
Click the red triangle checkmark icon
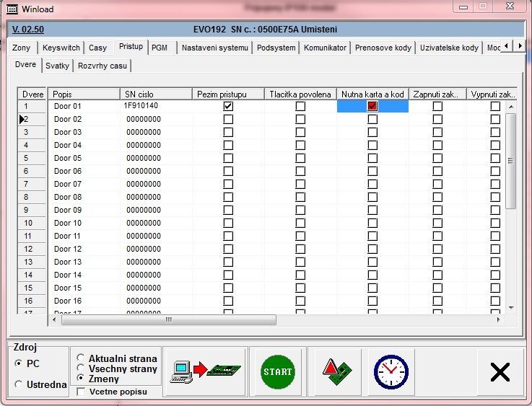pos(338,371)
